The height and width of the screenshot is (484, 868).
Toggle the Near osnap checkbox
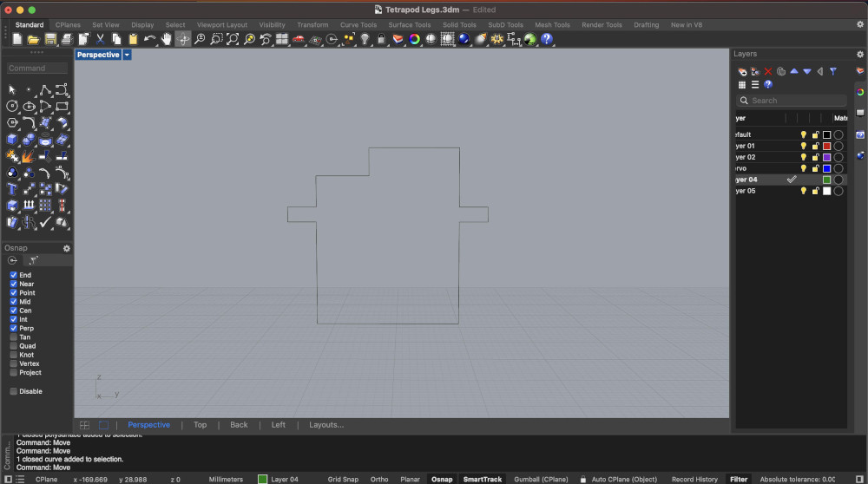click(x=13, y=284)
